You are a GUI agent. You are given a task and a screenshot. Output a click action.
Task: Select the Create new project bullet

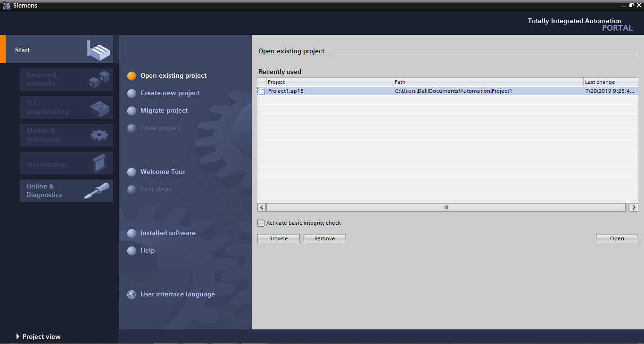132,93
